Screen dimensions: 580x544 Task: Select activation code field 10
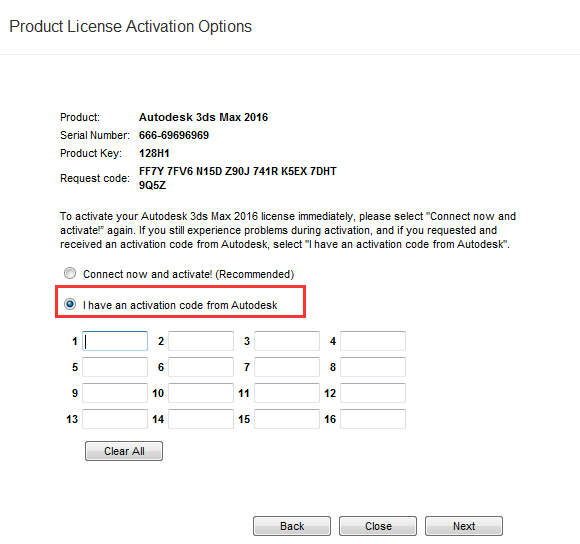[201, 393]
